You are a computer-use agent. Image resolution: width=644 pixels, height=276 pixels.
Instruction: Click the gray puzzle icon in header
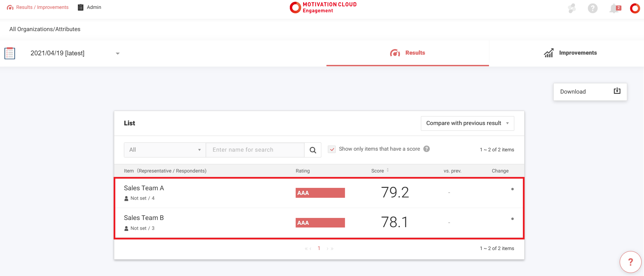coord(572,8)
